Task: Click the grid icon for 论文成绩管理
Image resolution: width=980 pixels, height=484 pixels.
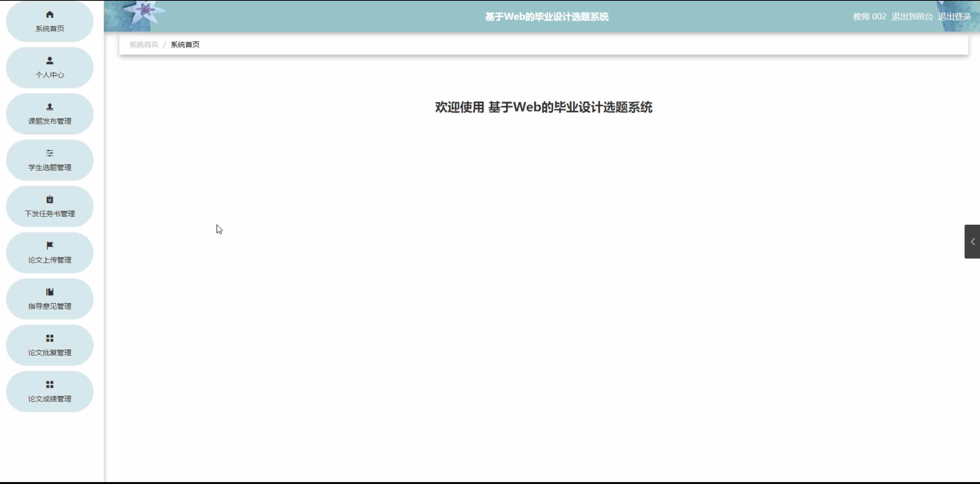Action: 50,384
